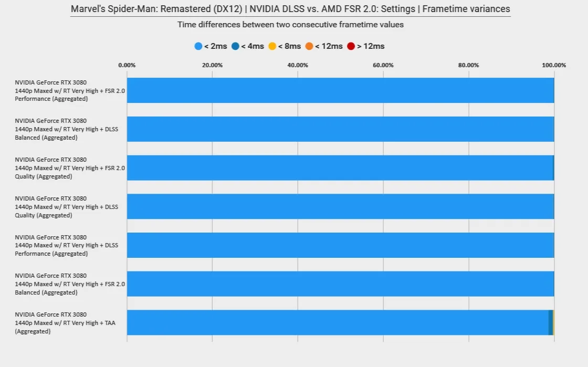Select the DLSS Quality bar
The height and width of the screenshot is (367, 588).
pos(340,206)
